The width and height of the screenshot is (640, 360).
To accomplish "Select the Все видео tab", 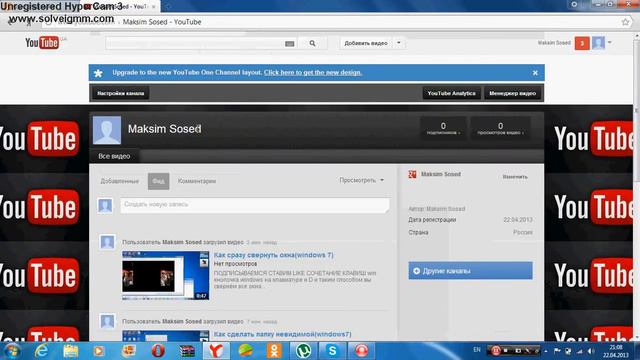I will [114, 156].
